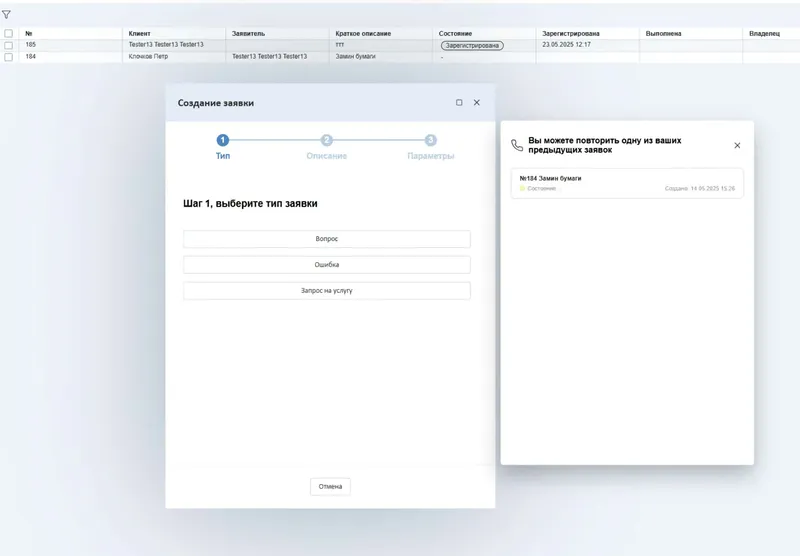The width and height of the screenshot is (800, 556).
Task: Choose the Запрос на услугу type
Action: (327, 291)
